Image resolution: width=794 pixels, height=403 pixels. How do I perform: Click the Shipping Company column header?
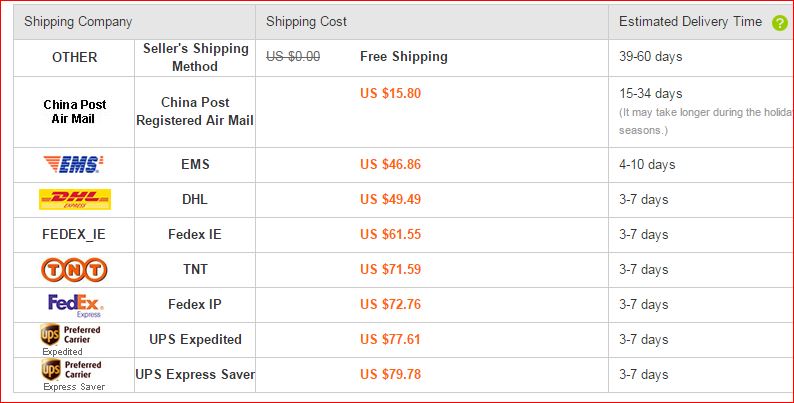78,22
